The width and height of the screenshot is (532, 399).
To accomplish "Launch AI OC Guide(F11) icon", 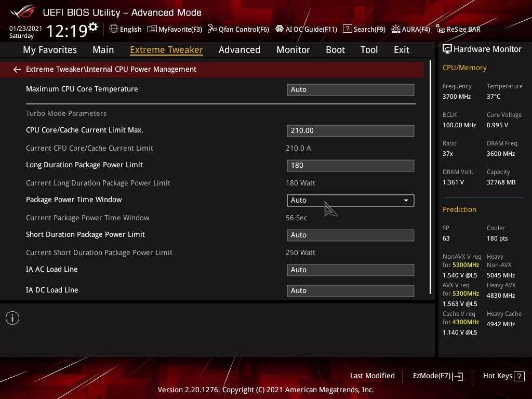I will [x=279, y=29].
